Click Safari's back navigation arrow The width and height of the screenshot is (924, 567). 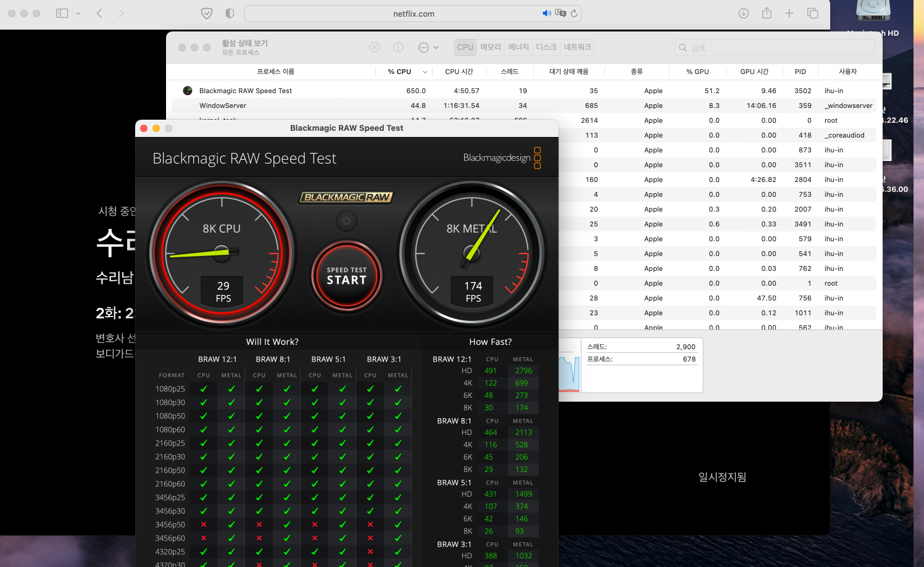click(99, 13)
